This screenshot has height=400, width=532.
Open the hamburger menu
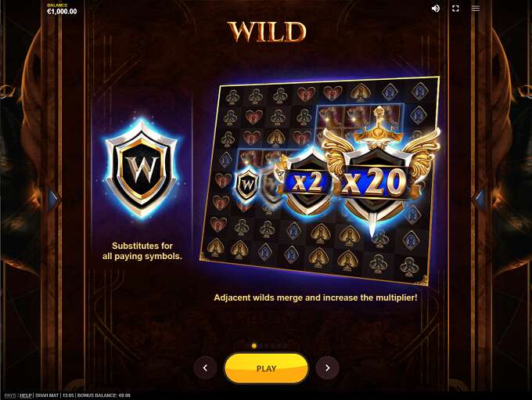tap(476, 9)
